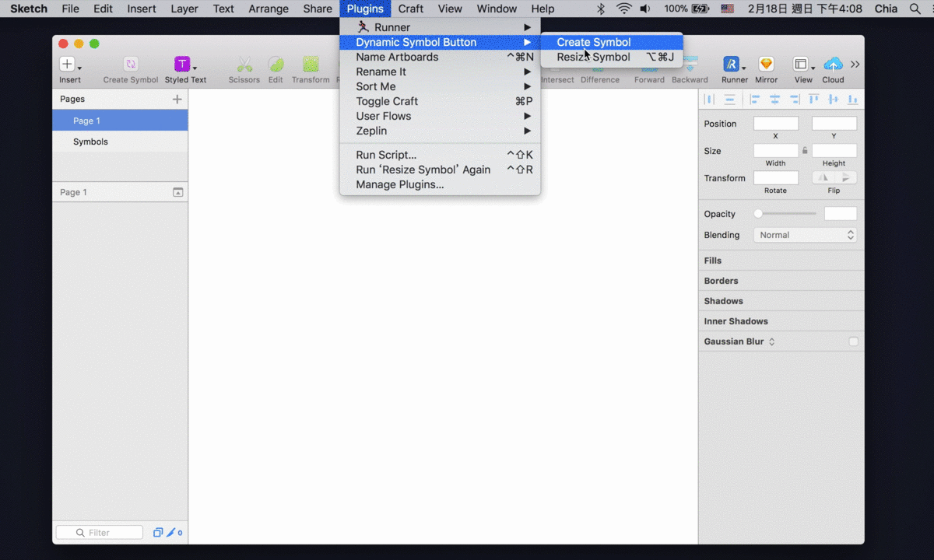Open the Arrange menu in menu bar
Viewport: 934px width, 560px height.
coord(269,9)
